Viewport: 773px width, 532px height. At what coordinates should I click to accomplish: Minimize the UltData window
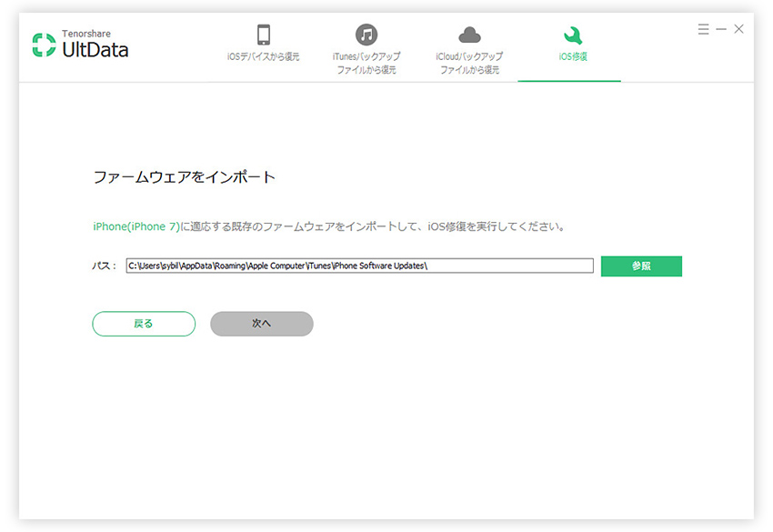point(721,29)
